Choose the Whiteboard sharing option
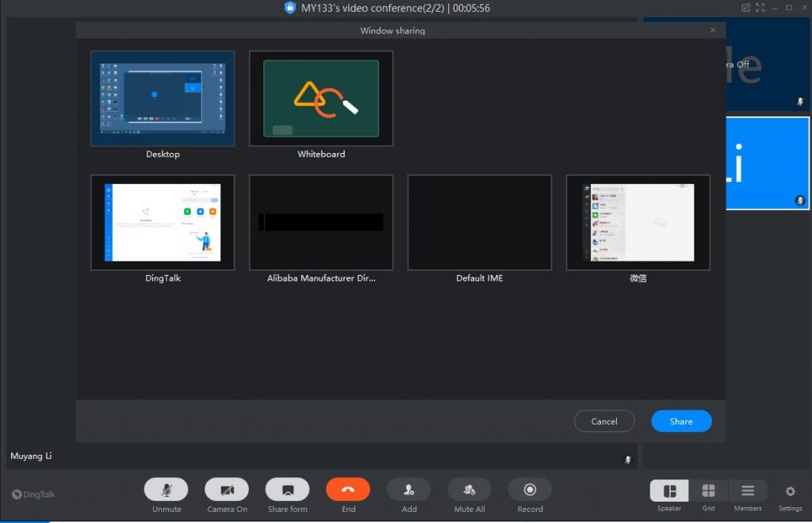812x523 pixels. coord(321,99)
